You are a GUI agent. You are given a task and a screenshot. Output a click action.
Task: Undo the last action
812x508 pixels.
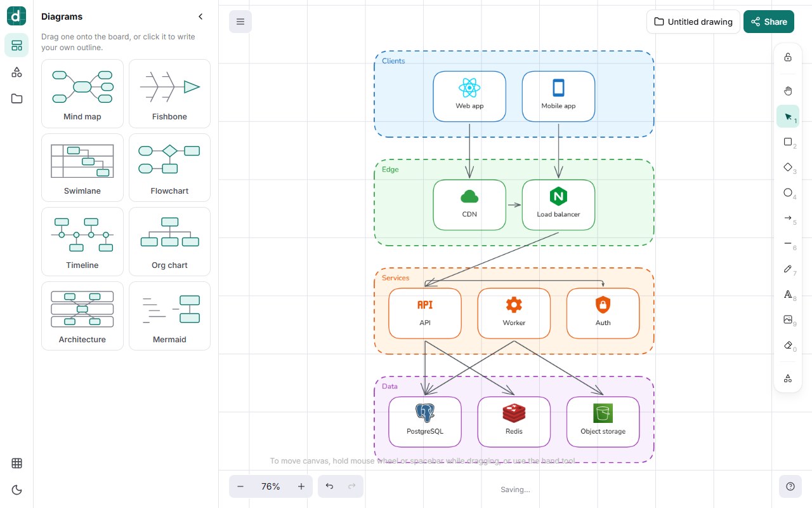pos(329,486)
